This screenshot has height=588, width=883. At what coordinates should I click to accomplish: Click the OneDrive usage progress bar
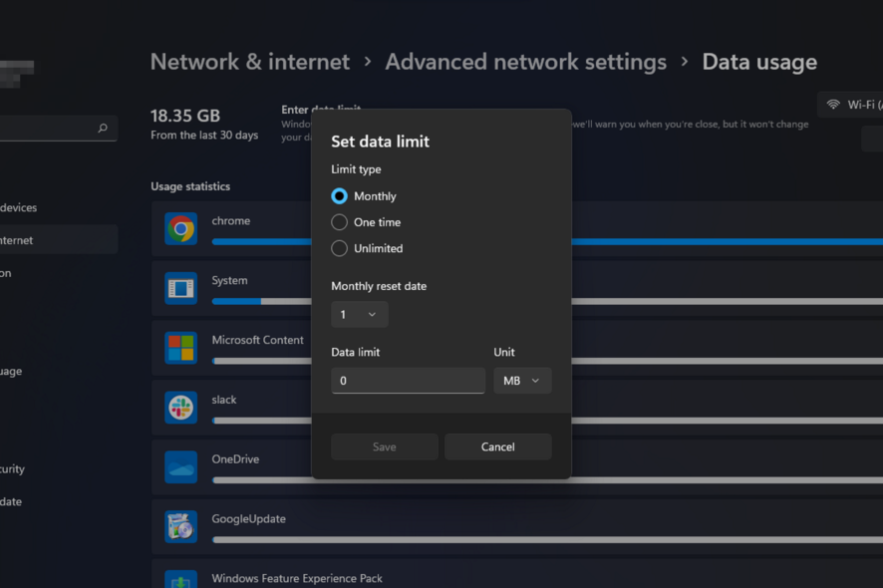click(x=547, y=479)
